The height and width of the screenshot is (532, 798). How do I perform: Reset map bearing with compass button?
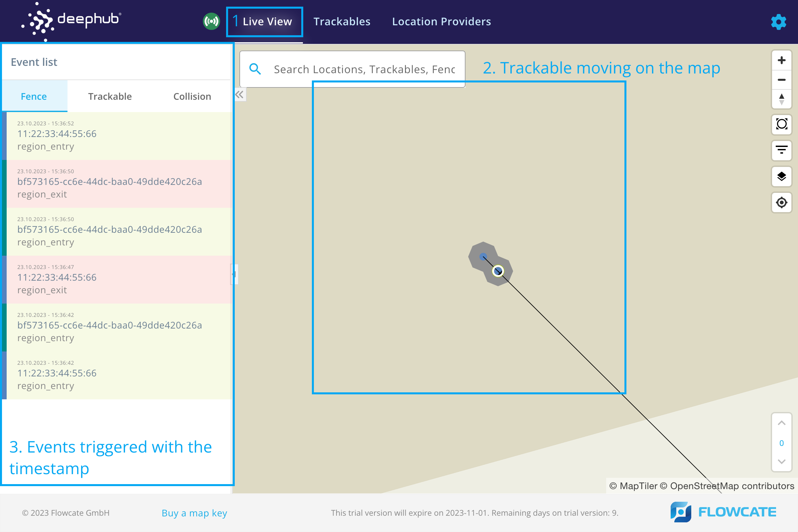[782, 99]
